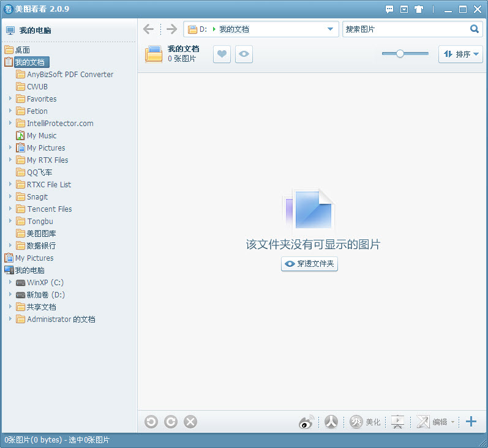
Task: Toggle the eye view-through button in header
Action: point(244,54)
